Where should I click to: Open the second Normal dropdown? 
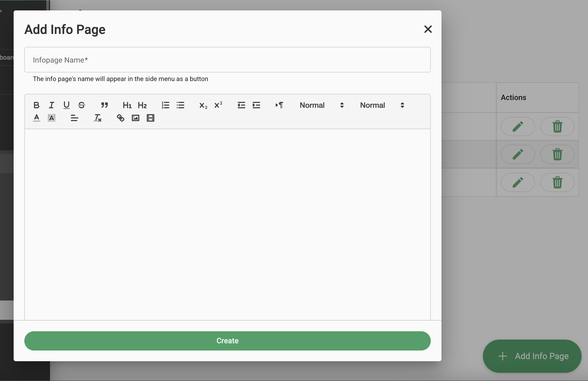point(382,105)
